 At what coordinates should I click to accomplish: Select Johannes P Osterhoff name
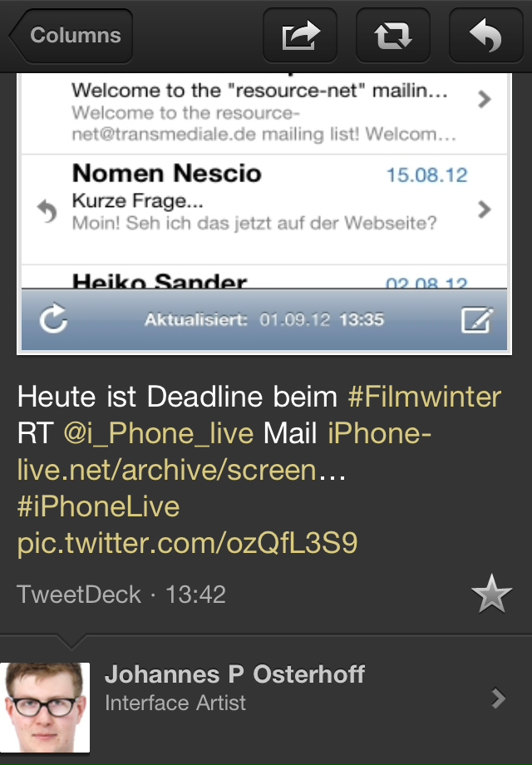click(x=234, y=674)
